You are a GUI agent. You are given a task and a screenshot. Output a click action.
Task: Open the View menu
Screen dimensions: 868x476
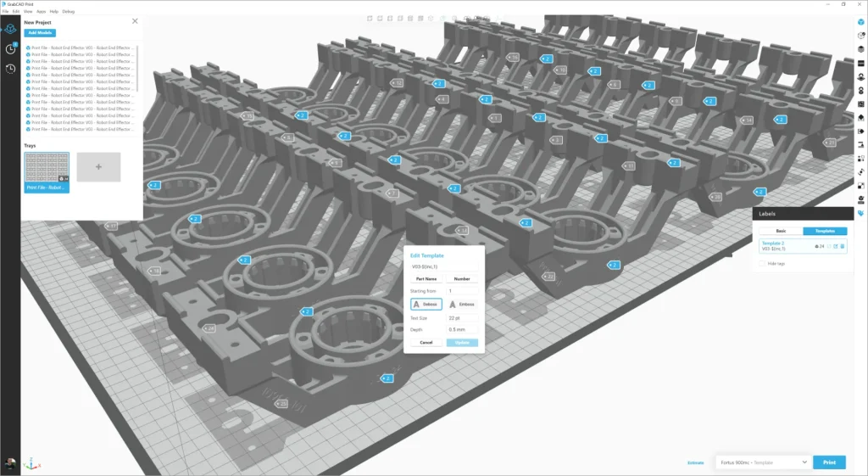pos(28,11)
